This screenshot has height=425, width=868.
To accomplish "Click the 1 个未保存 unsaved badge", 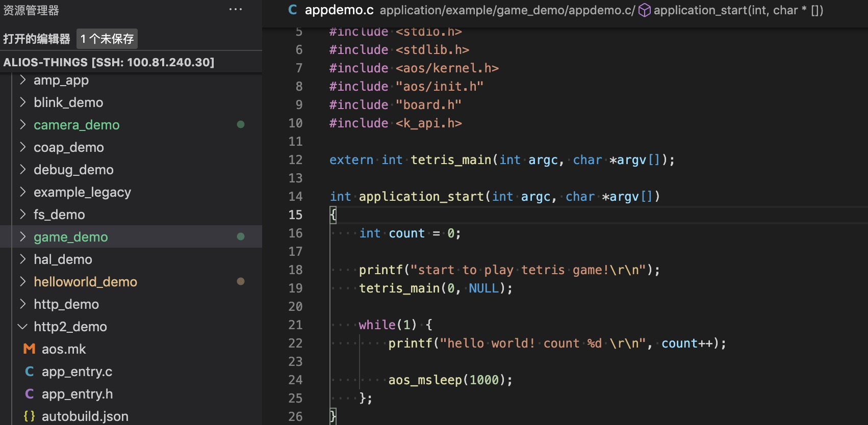I will click(107, 39).
